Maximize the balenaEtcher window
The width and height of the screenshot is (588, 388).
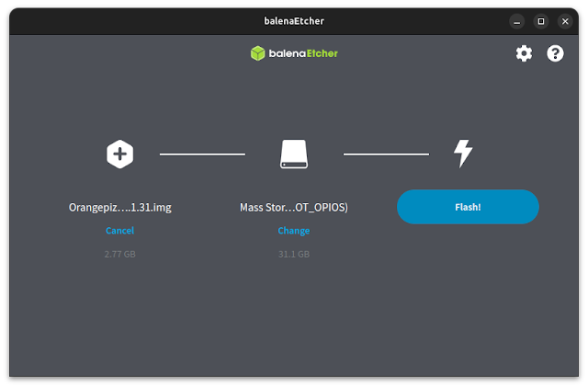click(541, 21)
